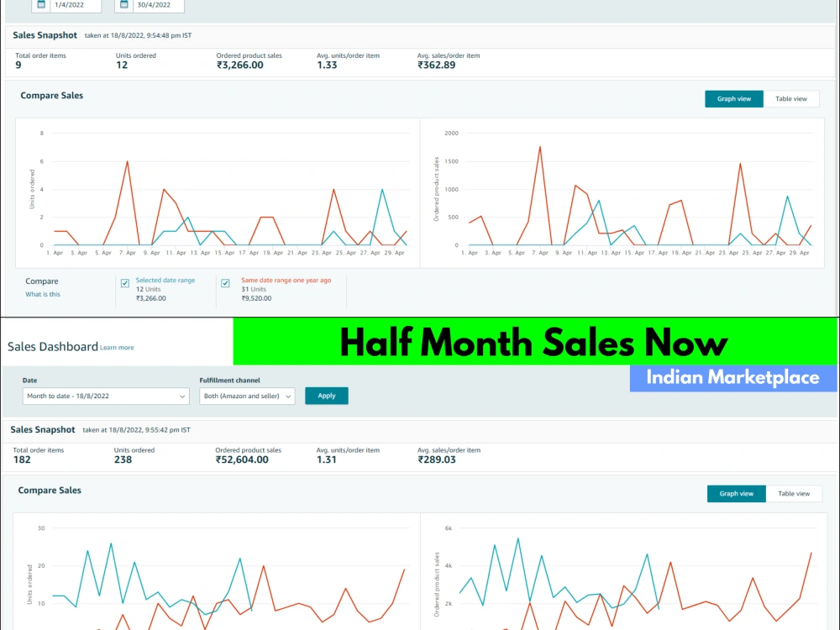
Task: Expand the Date dropdown showing Month to date
Action: [x=106, y=396]
